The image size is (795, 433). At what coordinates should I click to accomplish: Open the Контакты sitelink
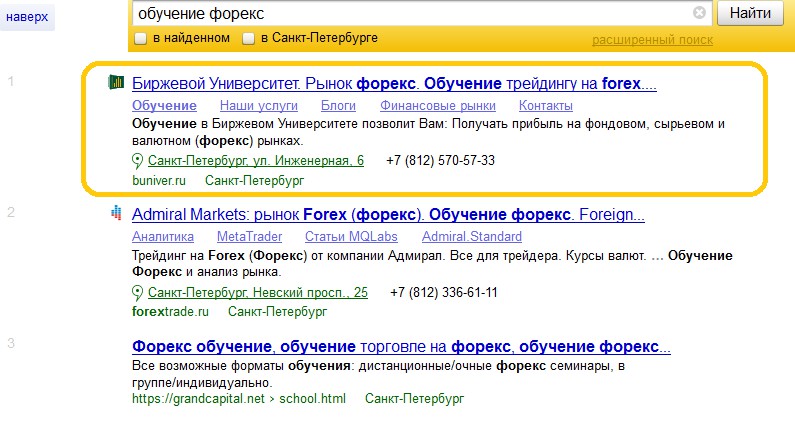coord(546,105)
